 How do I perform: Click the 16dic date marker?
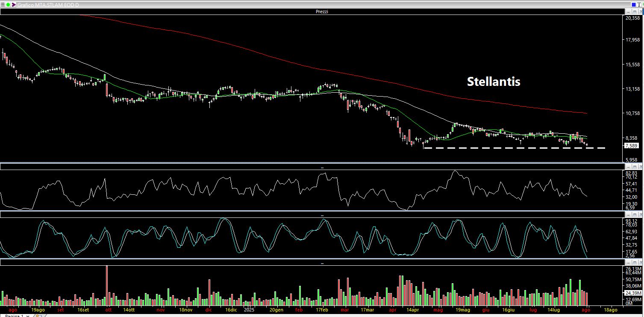click(x=231, y=309)
